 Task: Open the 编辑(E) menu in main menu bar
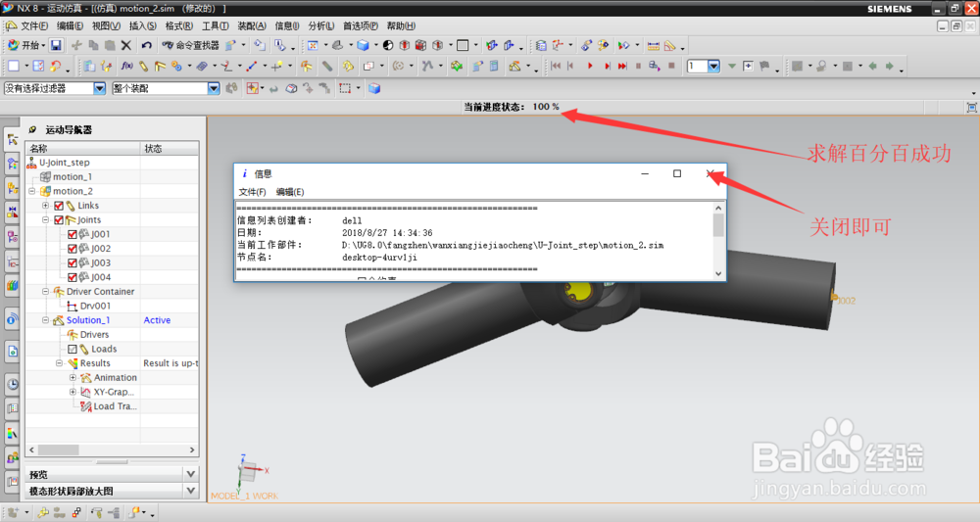click(70, 26)
